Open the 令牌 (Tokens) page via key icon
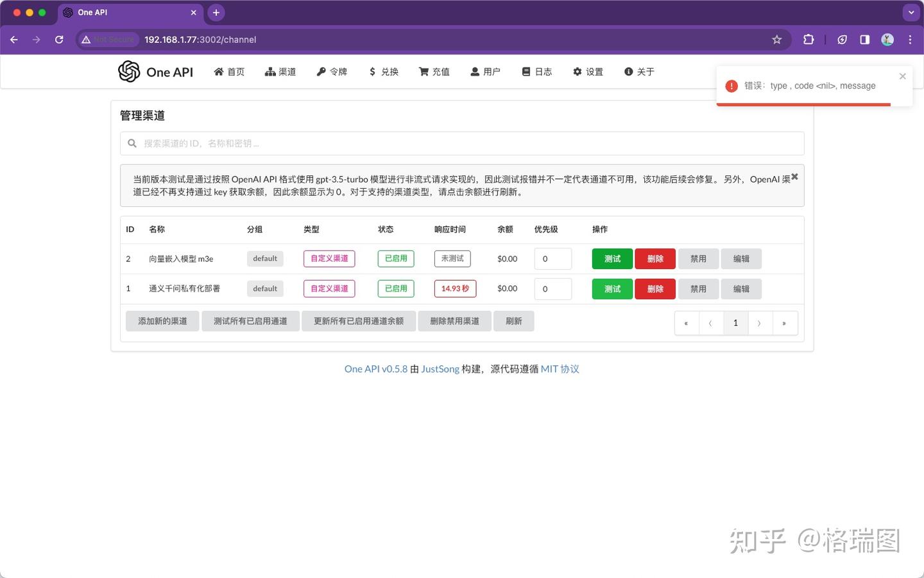 pos(332,71)
